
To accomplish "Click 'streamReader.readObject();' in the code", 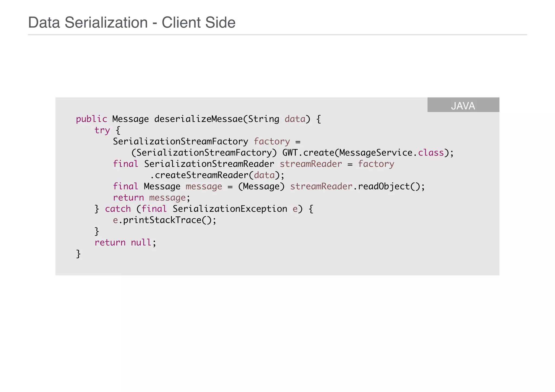I will coord(357,186).
